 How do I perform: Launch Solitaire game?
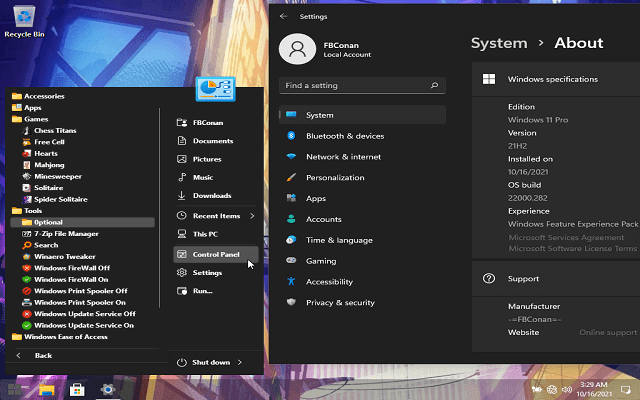tap(43, 188)
